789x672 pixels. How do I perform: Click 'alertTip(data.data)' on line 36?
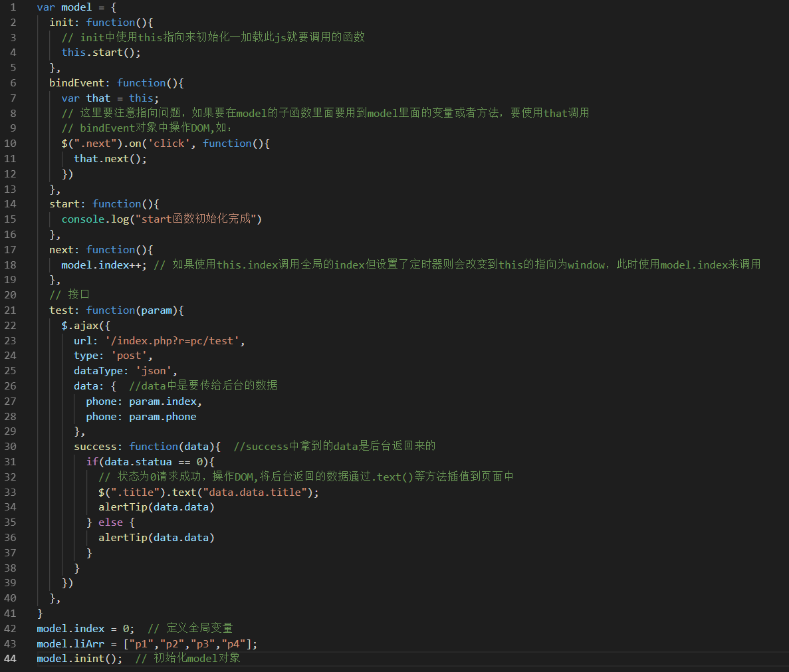click(156, 538)
